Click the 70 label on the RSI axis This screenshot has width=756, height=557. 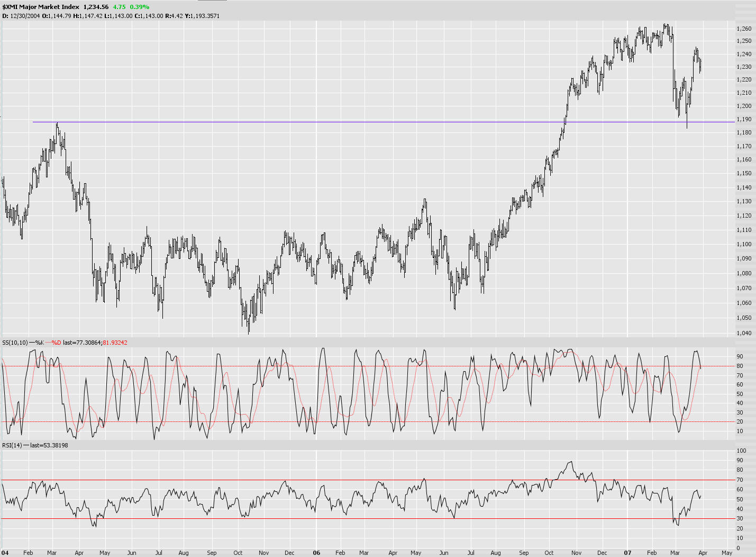pyautogui.click(x=740, y=480)
